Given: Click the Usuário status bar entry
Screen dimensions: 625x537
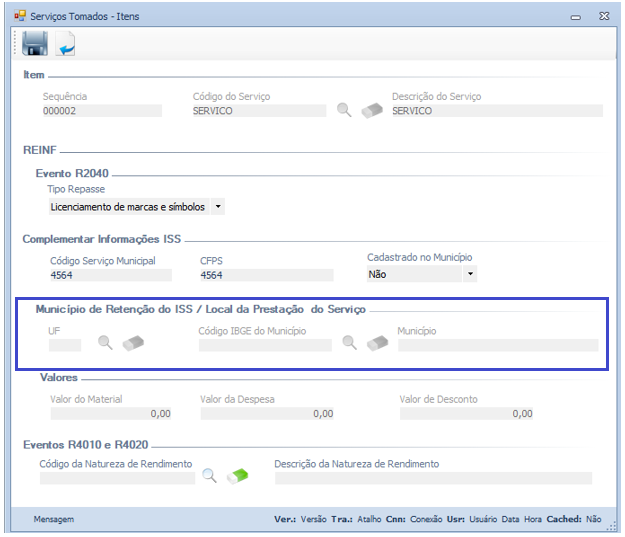Looking at the screenshot, I should [x=483, y=519].
